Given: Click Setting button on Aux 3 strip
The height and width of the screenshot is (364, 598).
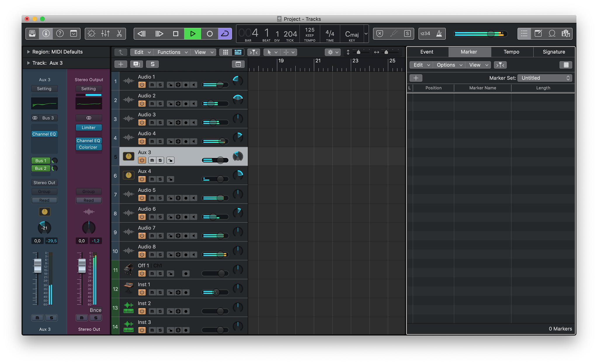Looking at the screenshot, I should 44,89.
